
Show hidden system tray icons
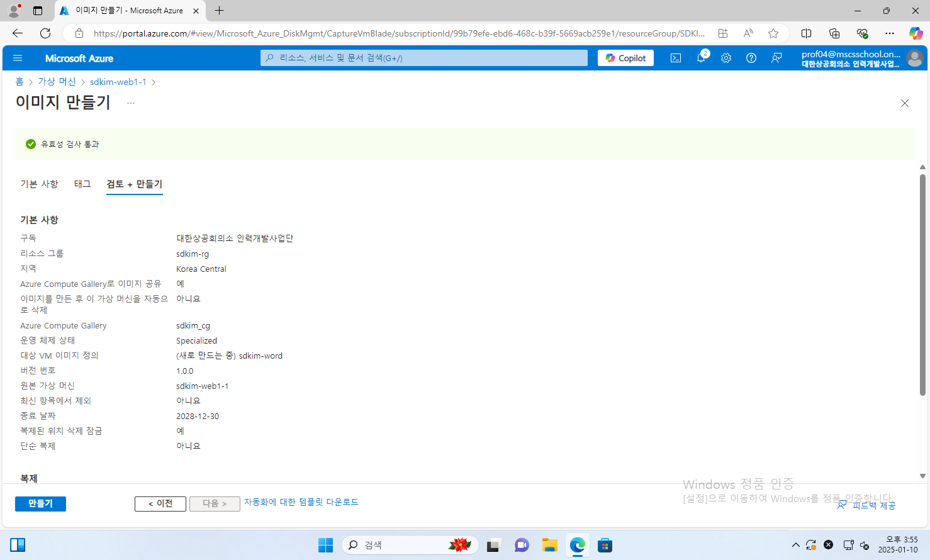795,545
